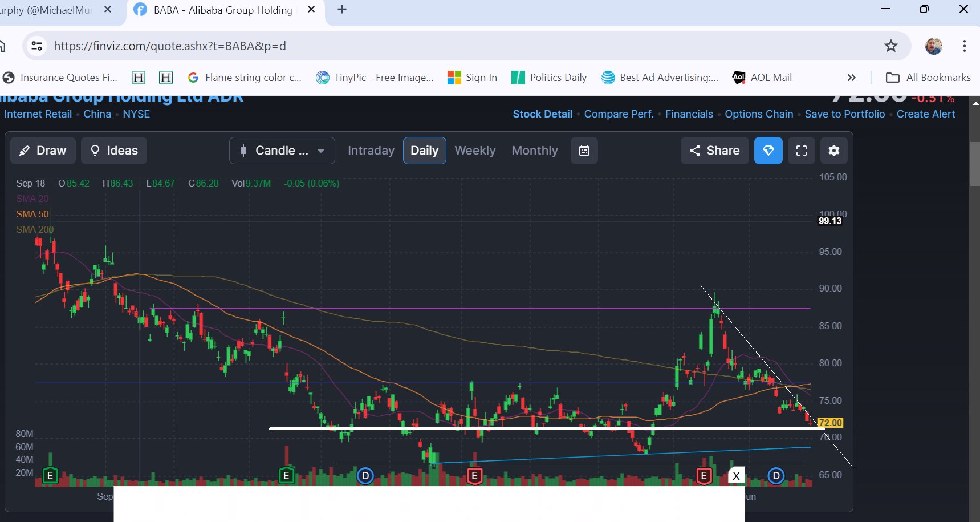Close the MichaelMurphy tab

(x=108, y=10)
